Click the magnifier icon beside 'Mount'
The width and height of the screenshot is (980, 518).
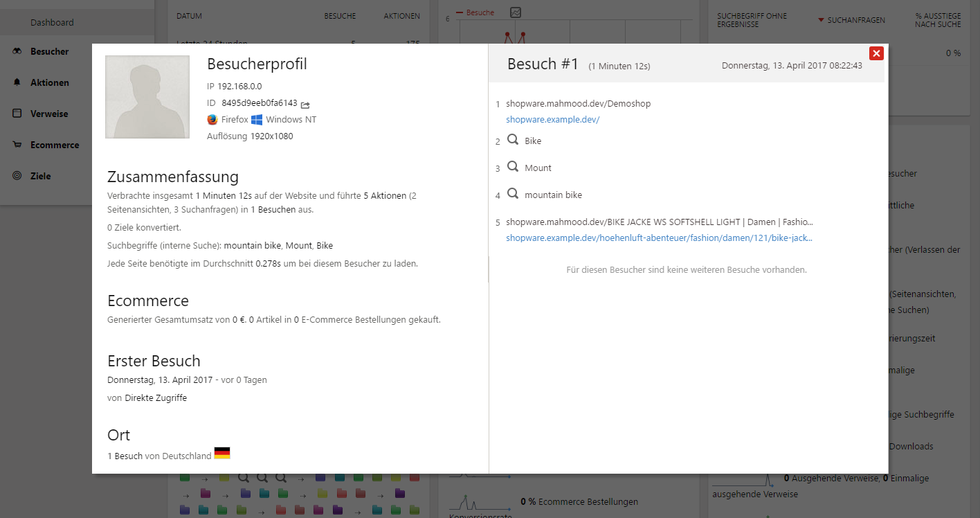tap(513, 166)
